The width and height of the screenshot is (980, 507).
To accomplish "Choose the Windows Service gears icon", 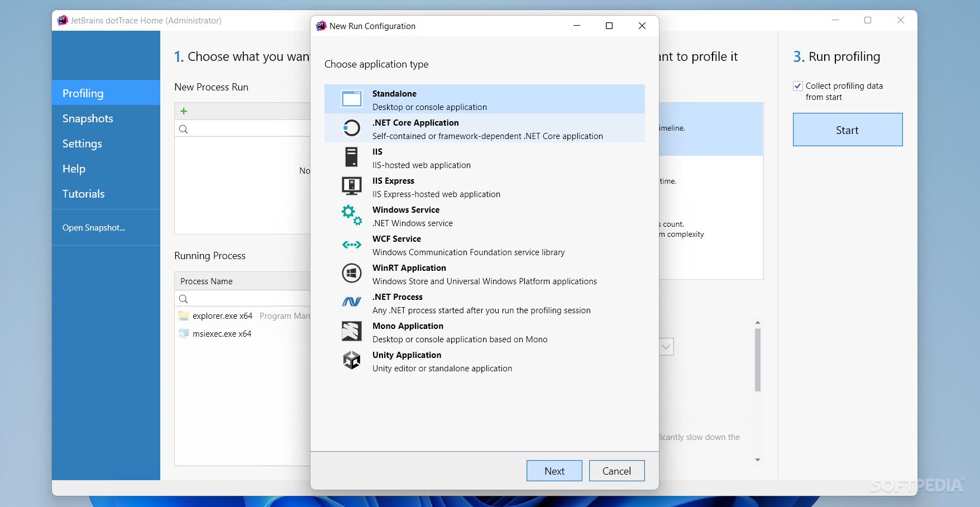I will [352, 215].
